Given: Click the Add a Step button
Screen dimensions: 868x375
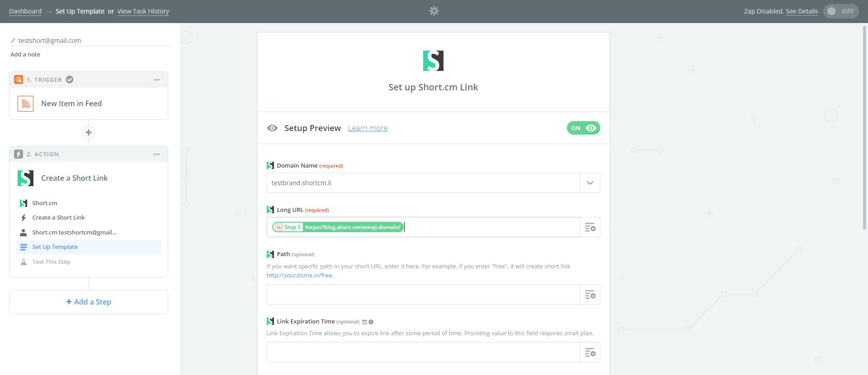Looking at the screenshot, I should point(89,302).
